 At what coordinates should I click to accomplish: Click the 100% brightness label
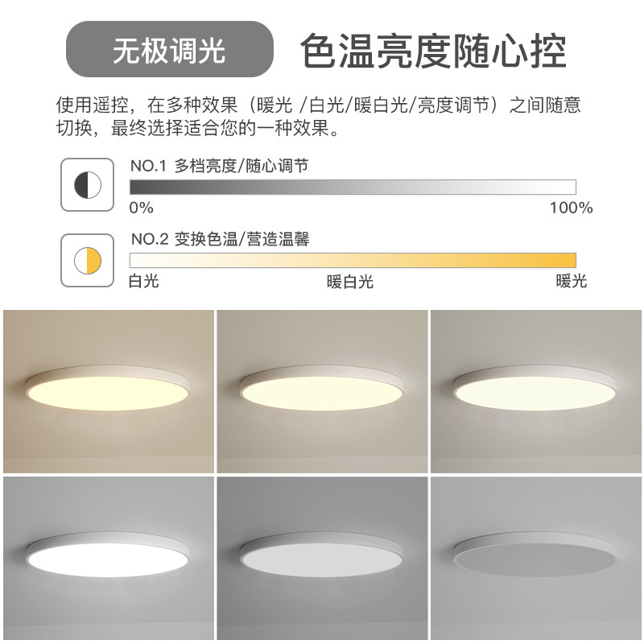click(571, 208)
